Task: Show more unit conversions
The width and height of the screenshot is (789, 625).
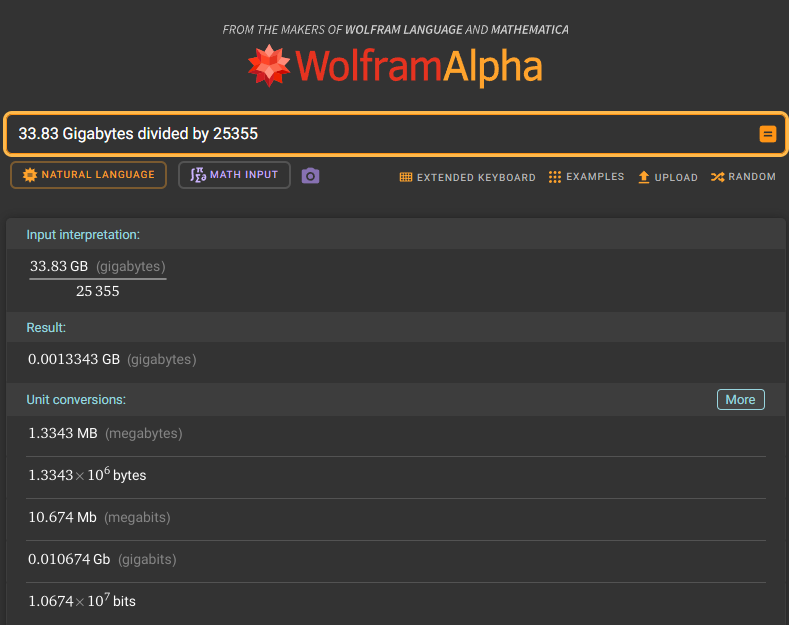Action: (741, 400)
